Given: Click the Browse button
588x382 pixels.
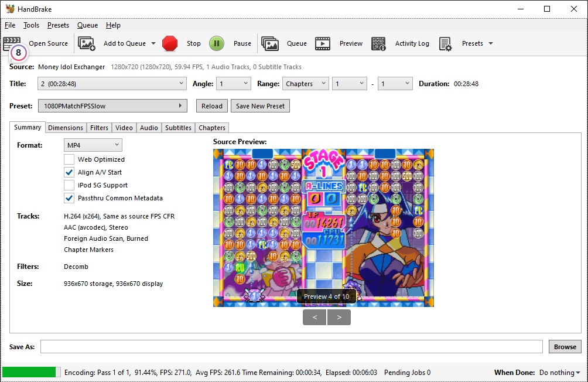Looking at the screenshot, I should 565,347.
